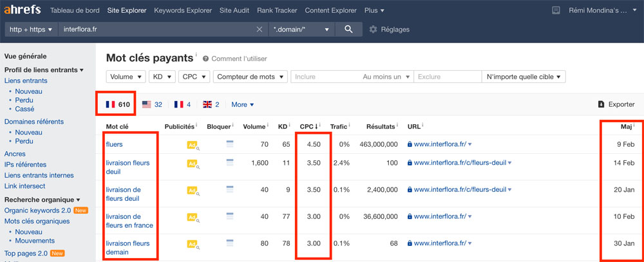This screenshot has width=644, height=262.
Task: Select the flag tab with 4 keywords
Action: [182, 104]
